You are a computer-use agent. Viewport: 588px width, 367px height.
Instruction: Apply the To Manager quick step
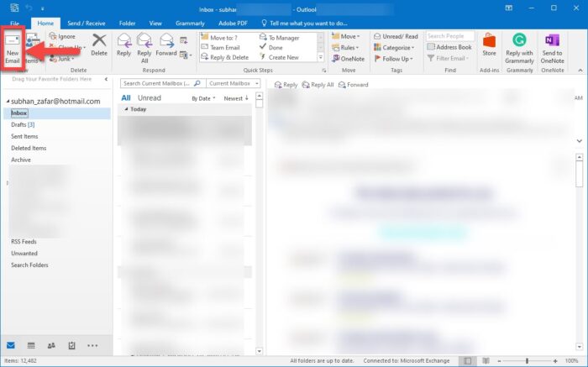coord(280,38)
